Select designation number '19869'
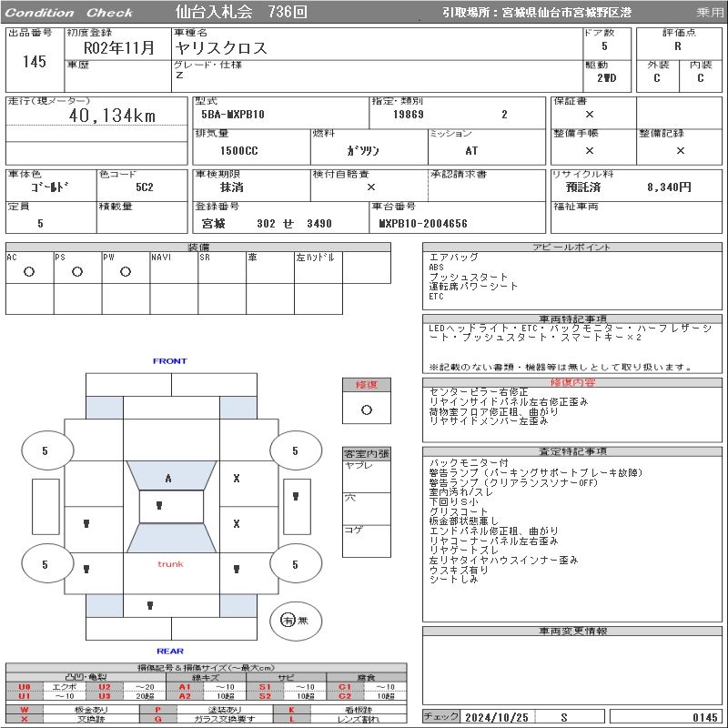728x728 pixels. 408,115
